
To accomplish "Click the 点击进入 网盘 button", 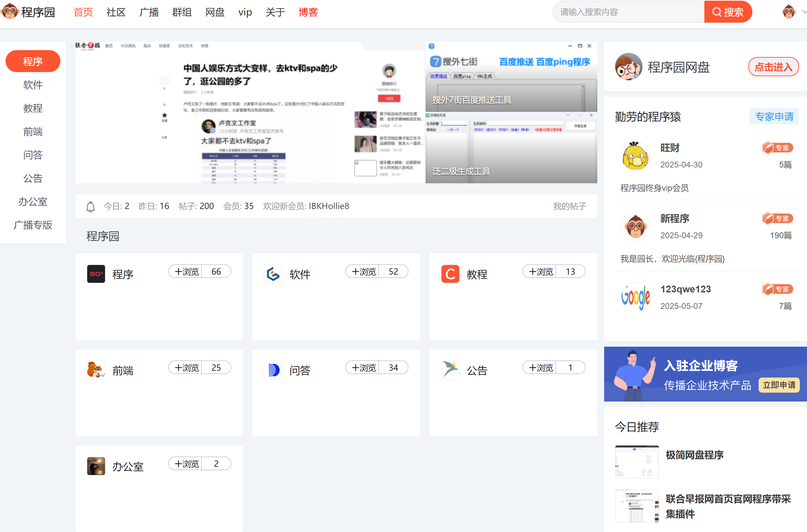I will click(x=773, y=67).
